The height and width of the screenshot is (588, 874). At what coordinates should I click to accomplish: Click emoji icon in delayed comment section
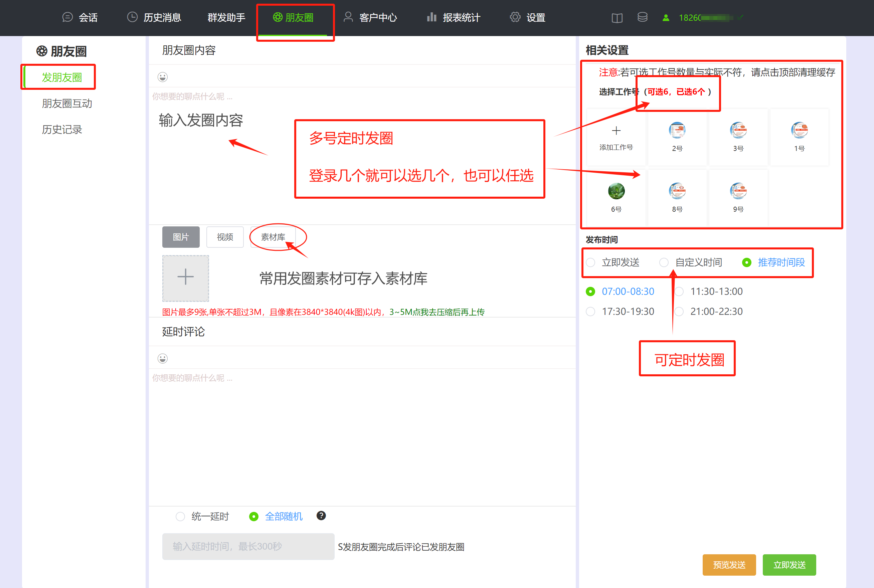162,359
